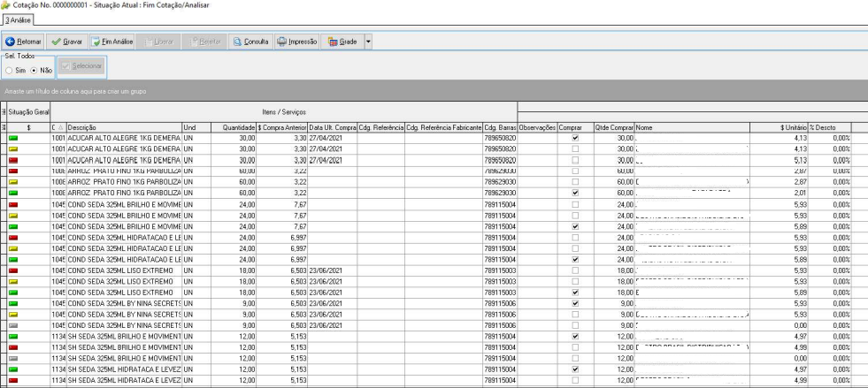
Task: Click the Observações column header
Action: pos(537,127)
